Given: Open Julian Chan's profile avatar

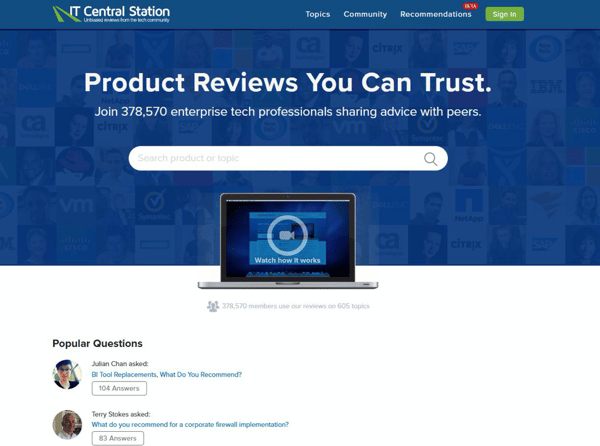Looking at the screenshot, I should tap(67, 374).
